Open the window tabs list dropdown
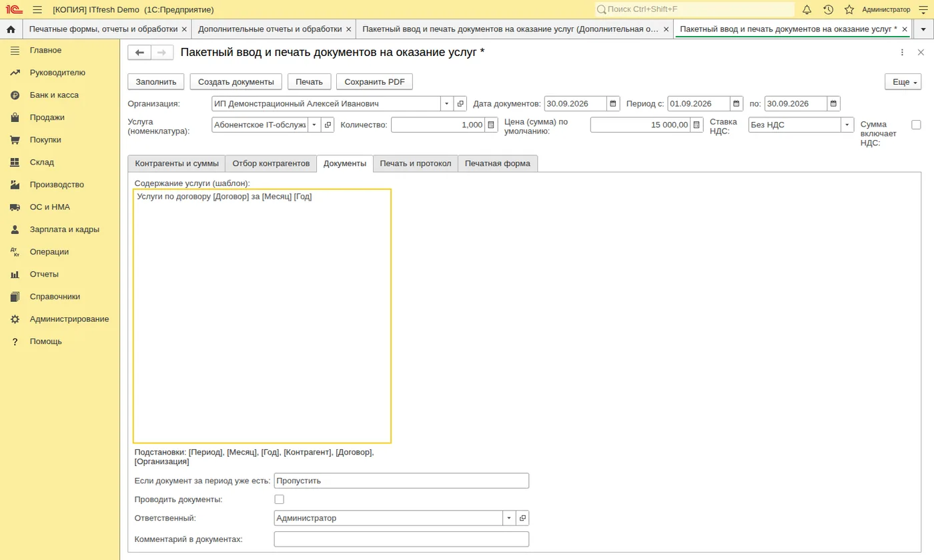The height and width of the screenshot is (560, 934). point(923,29)
